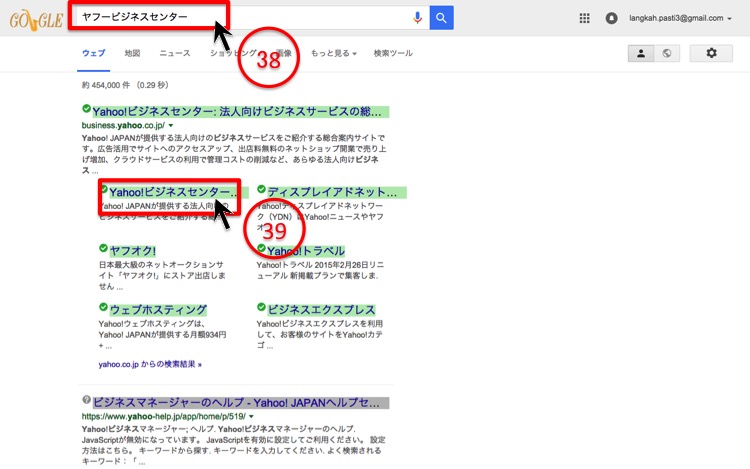The image size is (750, 469).
Task: Click green check icon beside ウェブホスティング
Action: pyautogui.click(x=103, y=306)
